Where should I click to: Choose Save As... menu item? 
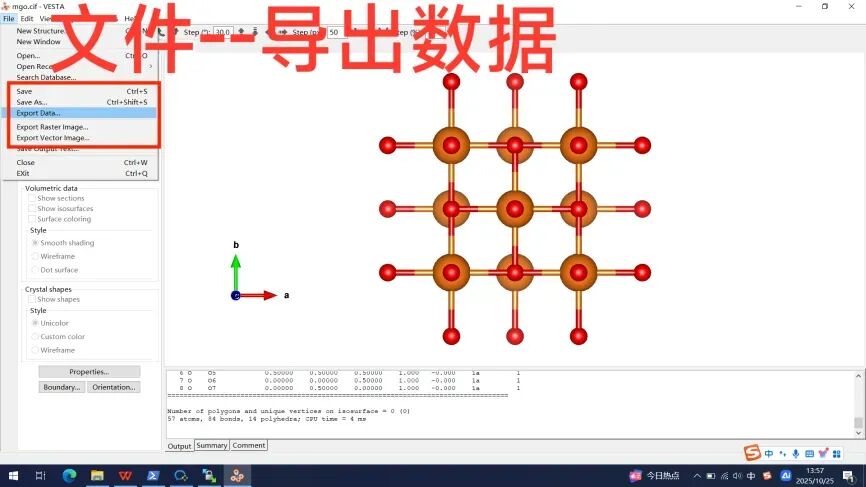[80, 102]
